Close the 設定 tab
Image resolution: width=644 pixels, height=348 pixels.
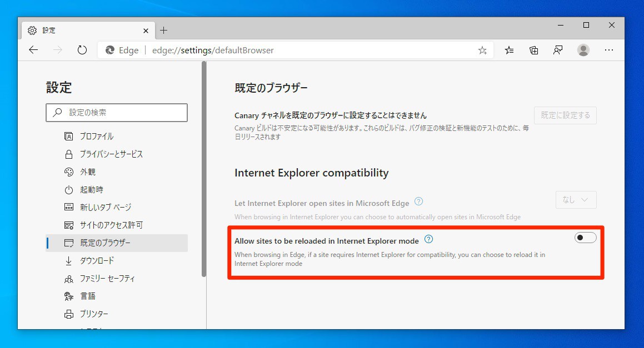[146, 31]
